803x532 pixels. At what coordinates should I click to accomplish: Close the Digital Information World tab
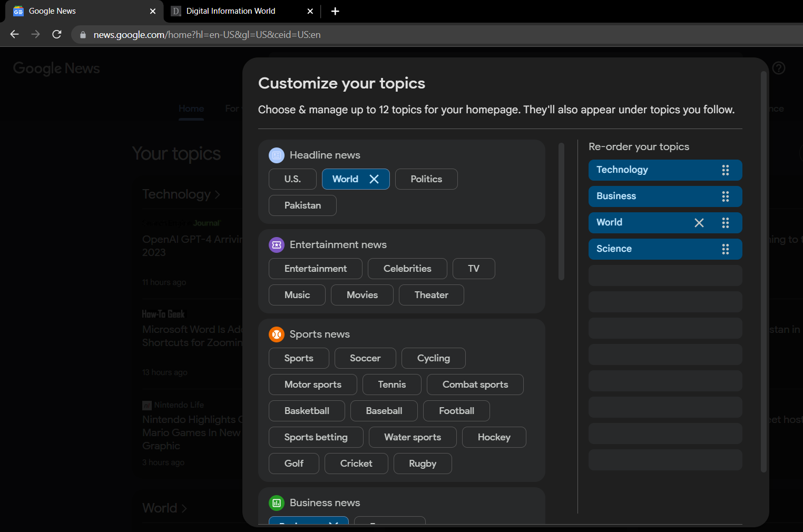(x=310, y=11)
